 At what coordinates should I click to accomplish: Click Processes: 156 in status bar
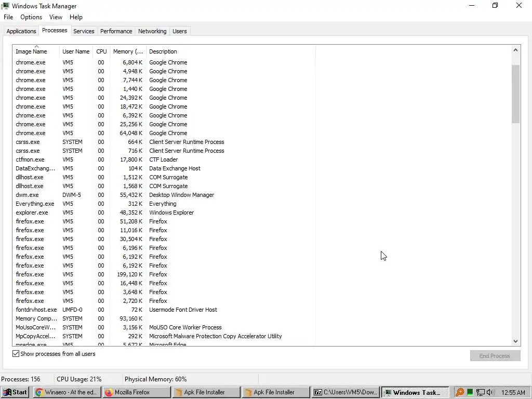click(21, 379)
